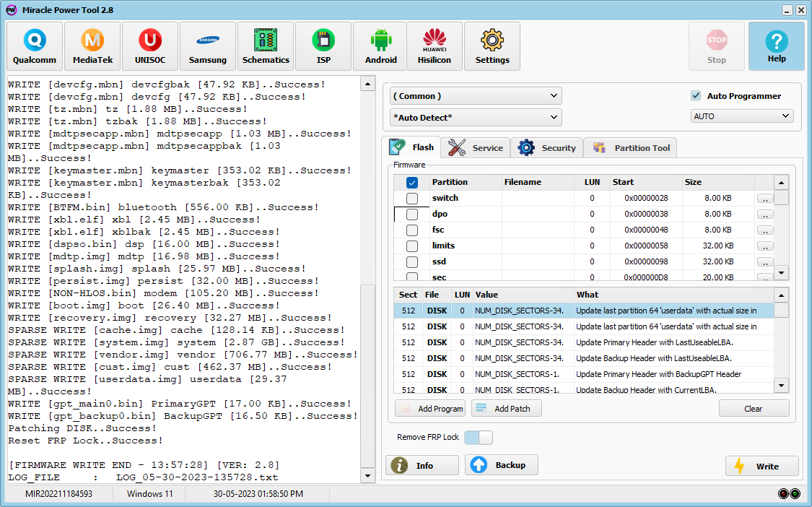Click the Info button
This screenshot has width=812, height=507.
[422, 465]
